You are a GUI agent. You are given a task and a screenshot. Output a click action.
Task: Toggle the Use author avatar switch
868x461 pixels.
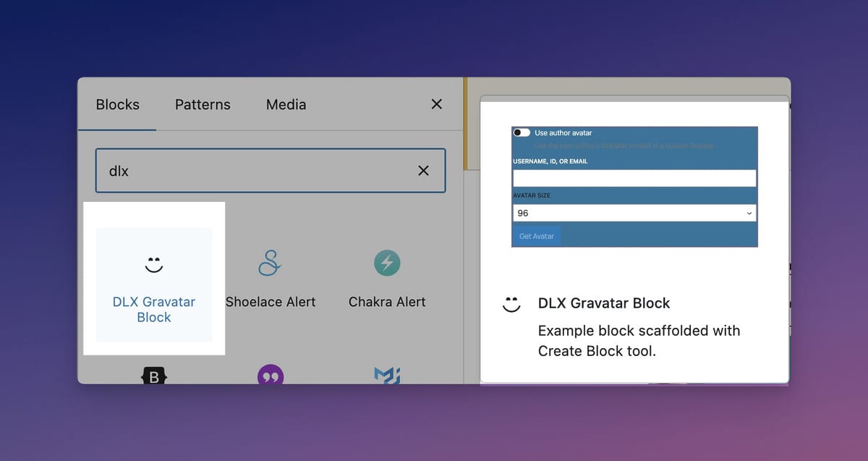click(x=522, y=132)
